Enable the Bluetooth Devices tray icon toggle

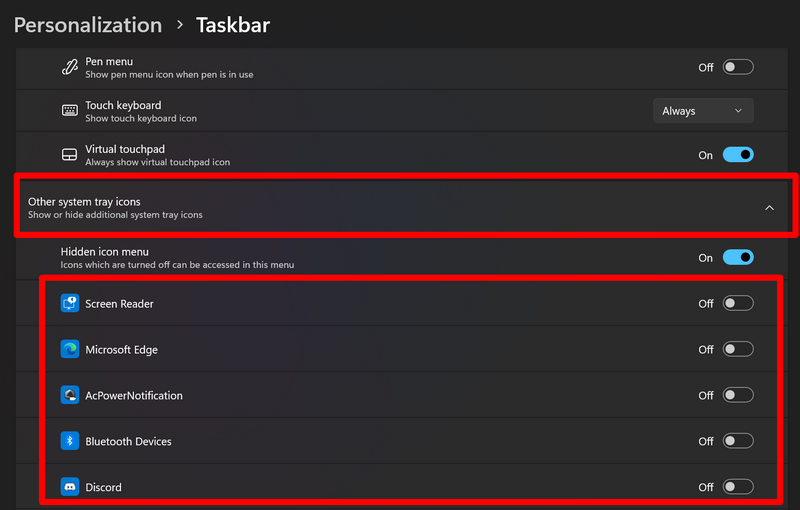[x=738, y=441]
